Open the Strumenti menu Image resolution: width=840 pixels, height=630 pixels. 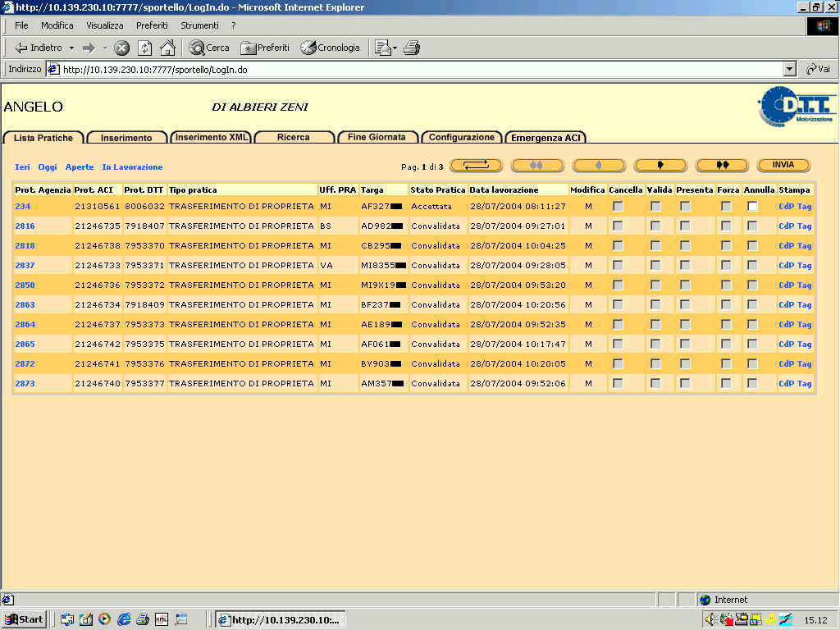pyautogui.click(x=199, y=25)
